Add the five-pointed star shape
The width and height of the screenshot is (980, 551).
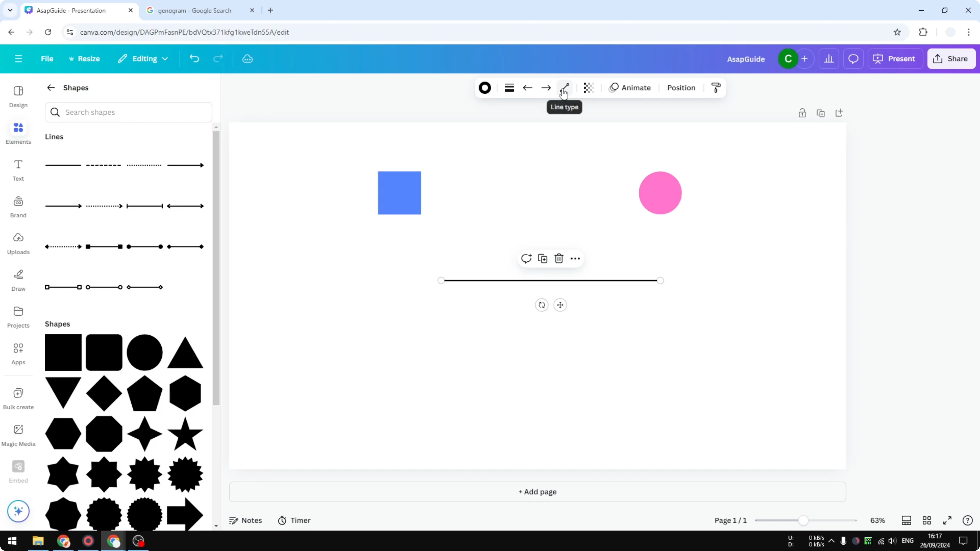[185, 434]
